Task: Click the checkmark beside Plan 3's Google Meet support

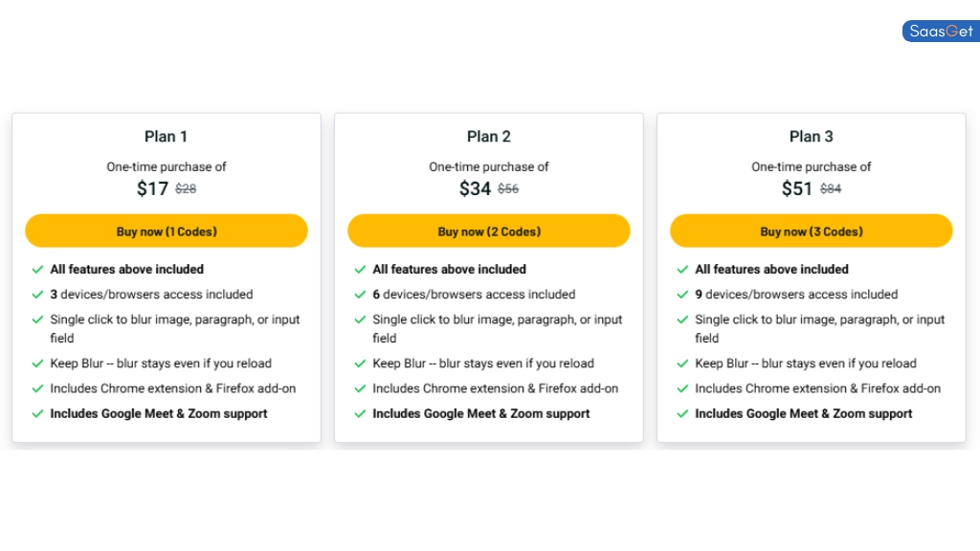Action: click(x=683, y=413)
